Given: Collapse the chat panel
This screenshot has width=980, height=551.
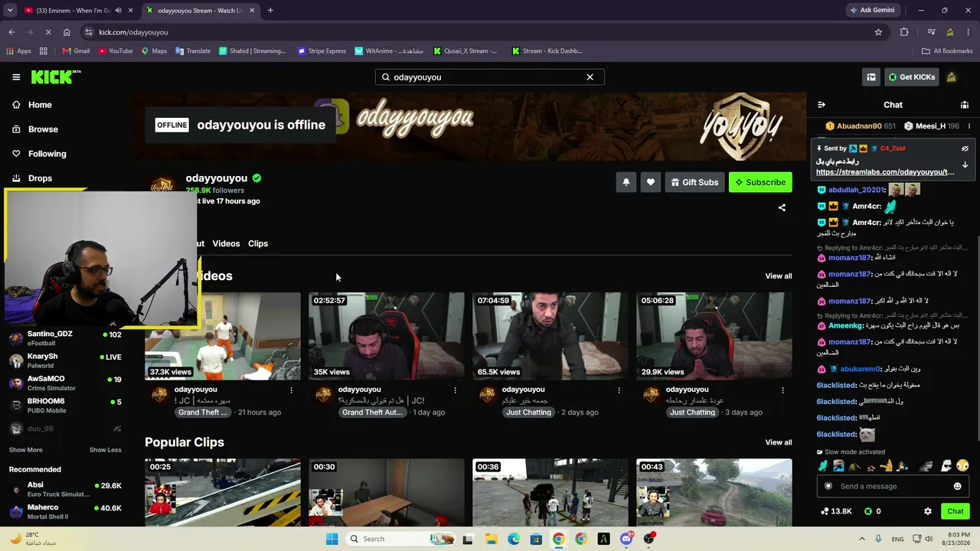Looking at the screenshot, I should [x=821, y=105].
